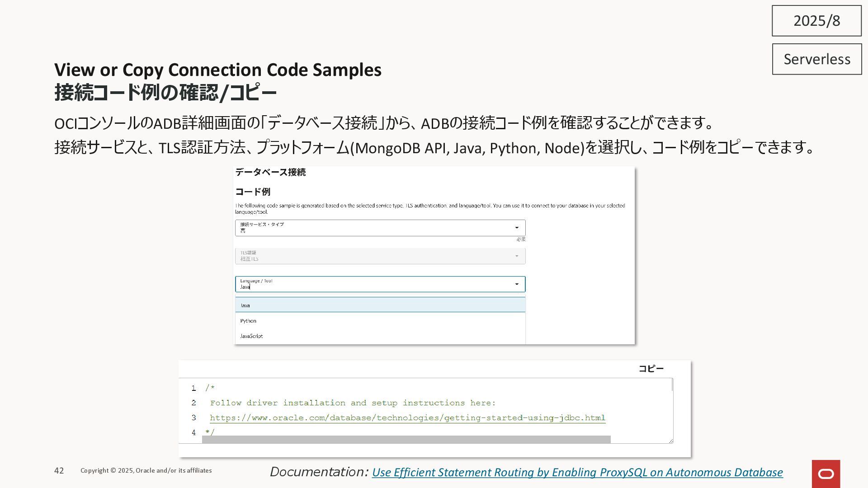Click the データベース接続 heading
Image resolution: width=868 pixels, height=488 pixels.
tap(270, 172)
